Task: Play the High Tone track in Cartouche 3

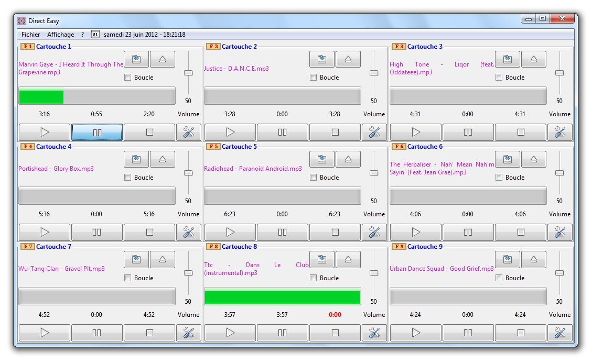Action: pos(415,132)
